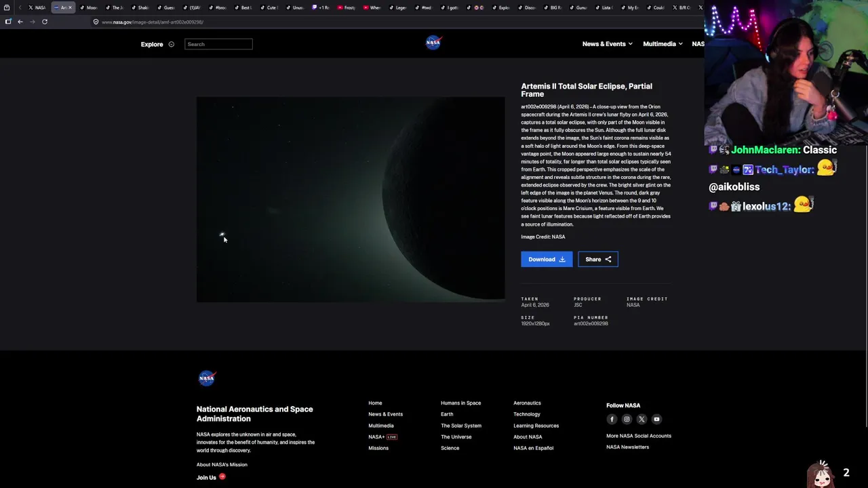Open About NASA's Mission link

[x=222, y=465]
